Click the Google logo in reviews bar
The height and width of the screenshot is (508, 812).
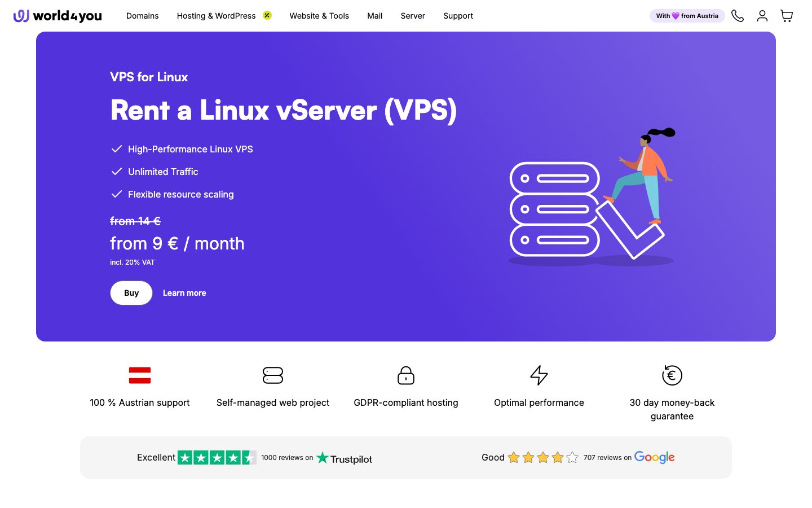[x=655, y=457]
